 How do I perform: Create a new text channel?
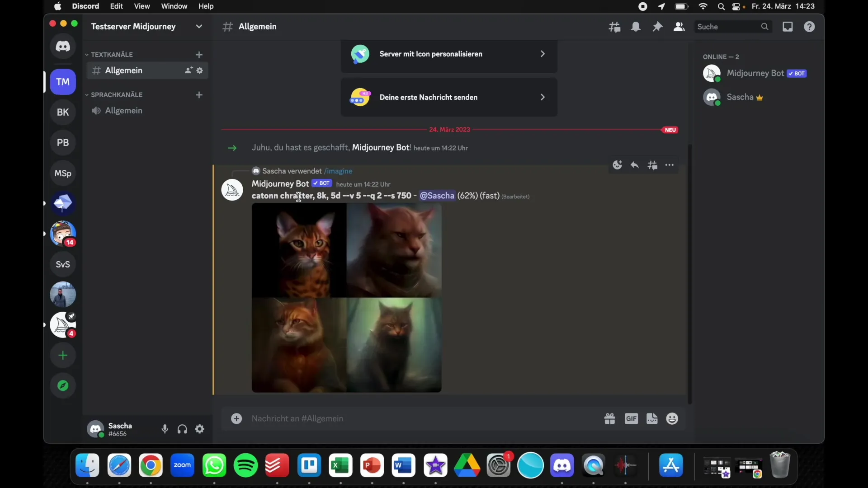[x=199, y=55]
